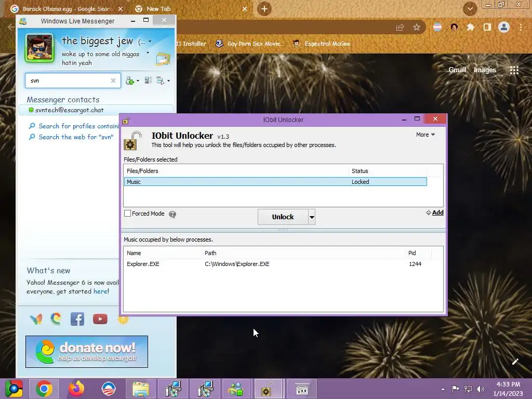Open the Unlock button dropdown arrow
The width and height of the screenshot is (532, 399).
click(x=312, y=217)
